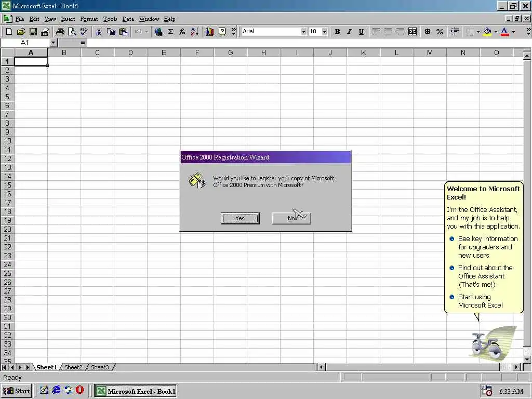Screen dimensions: 532x399
Task: Switch to the Sheet2 tab
Action: tap(73, 367)
